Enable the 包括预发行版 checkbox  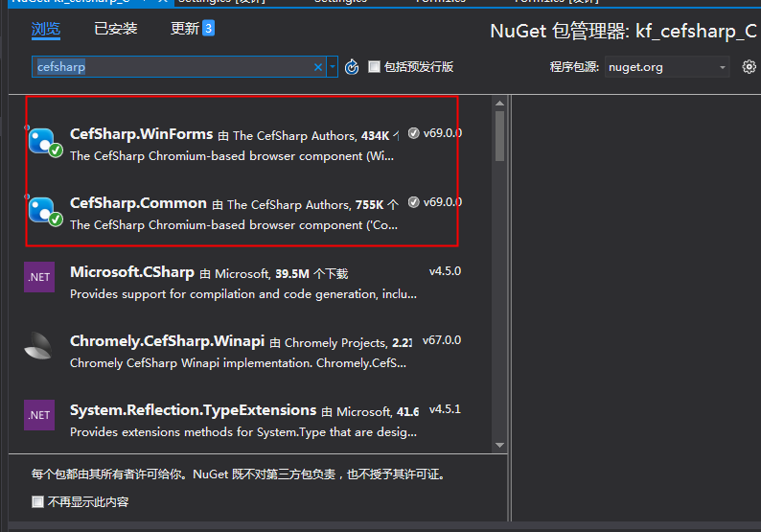pos(374,66)
